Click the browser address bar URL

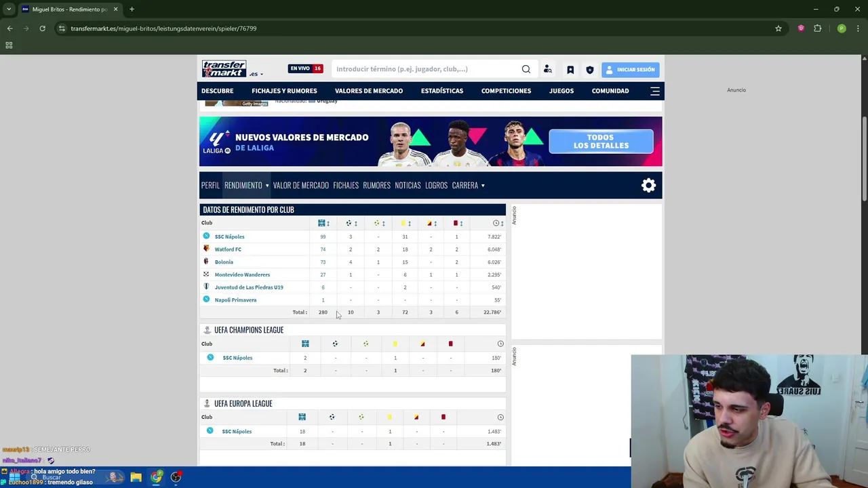tap(163, 28)
